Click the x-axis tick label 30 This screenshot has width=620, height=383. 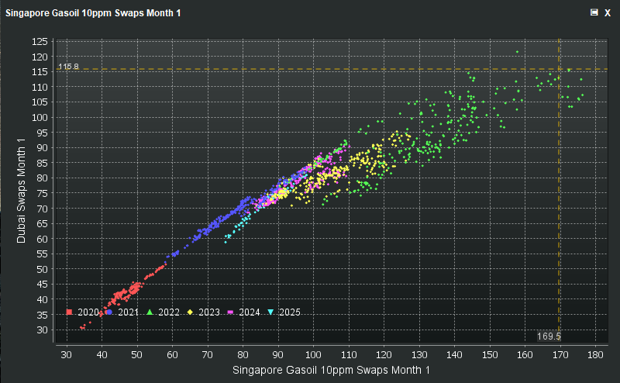66,355
